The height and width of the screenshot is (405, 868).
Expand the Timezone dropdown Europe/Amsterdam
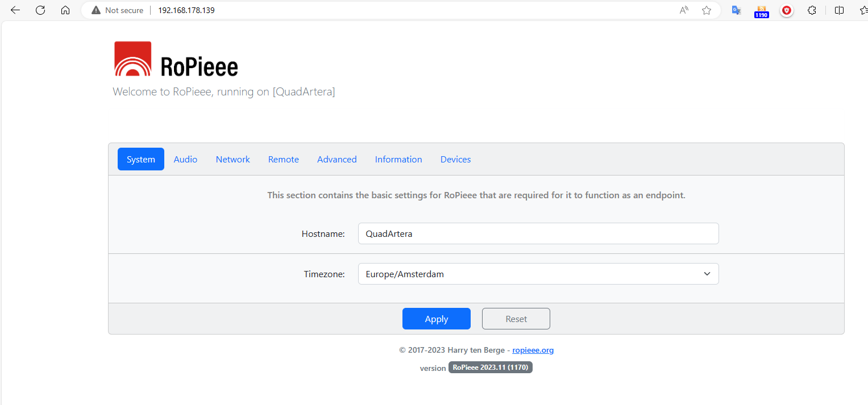click(538, 274)
